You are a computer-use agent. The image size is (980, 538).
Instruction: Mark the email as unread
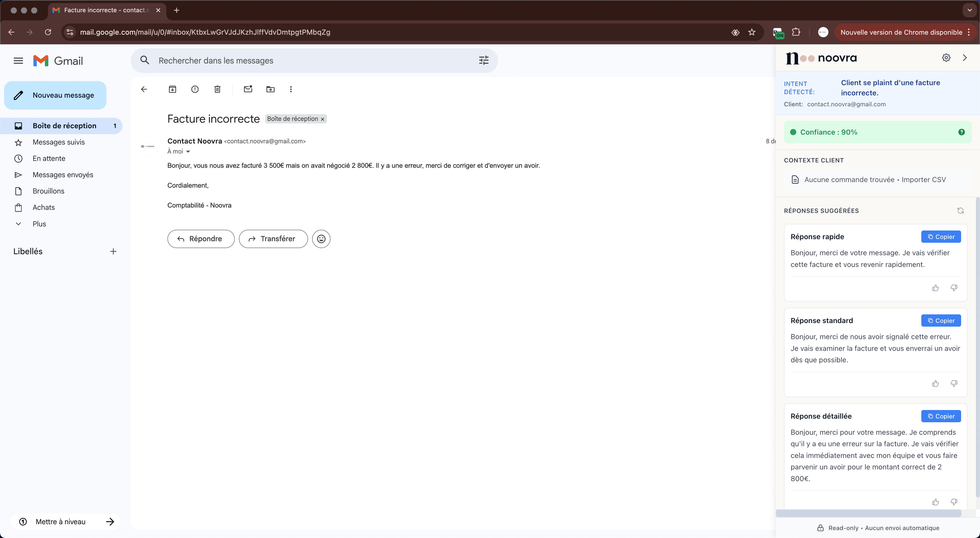click(x=248, y=89)
